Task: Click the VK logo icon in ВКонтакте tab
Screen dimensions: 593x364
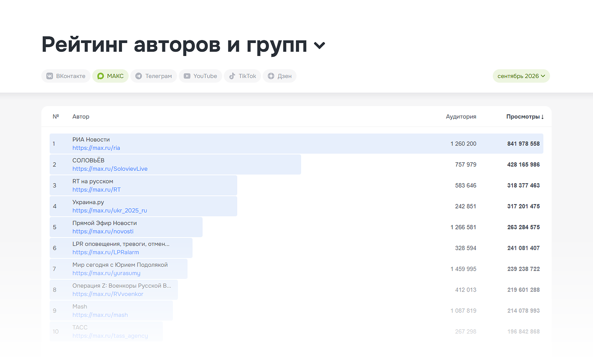Action: pos(50,76)
